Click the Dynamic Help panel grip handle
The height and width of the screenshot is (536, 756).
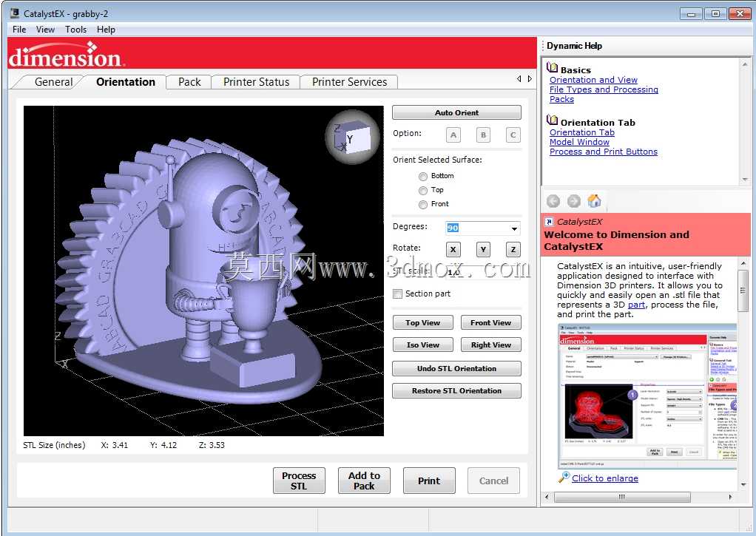[544, 46]
